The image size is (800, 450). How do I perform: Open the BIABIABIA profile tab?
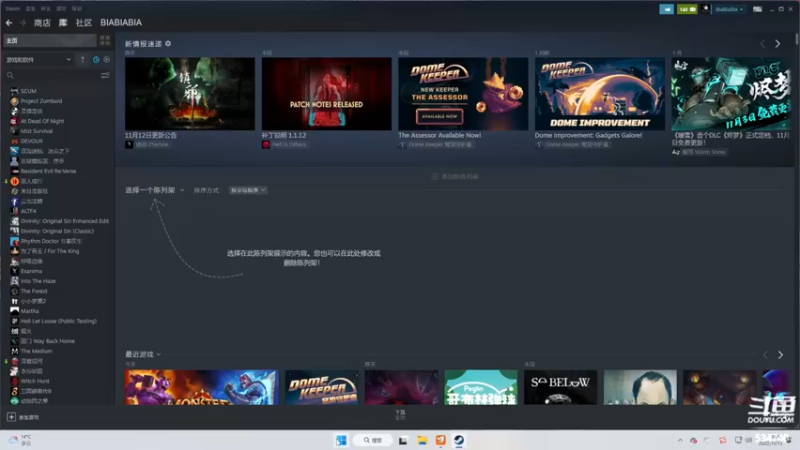121,23
